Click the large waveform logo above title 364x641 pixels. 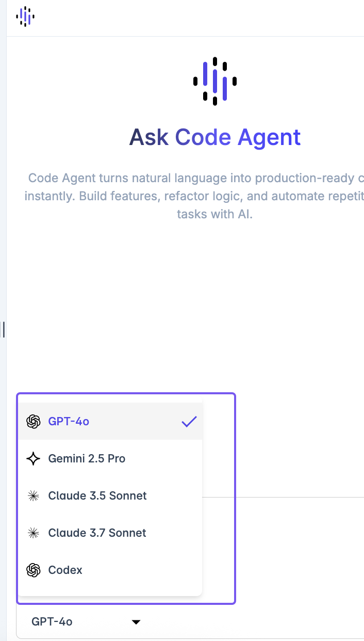coord(215,81)
